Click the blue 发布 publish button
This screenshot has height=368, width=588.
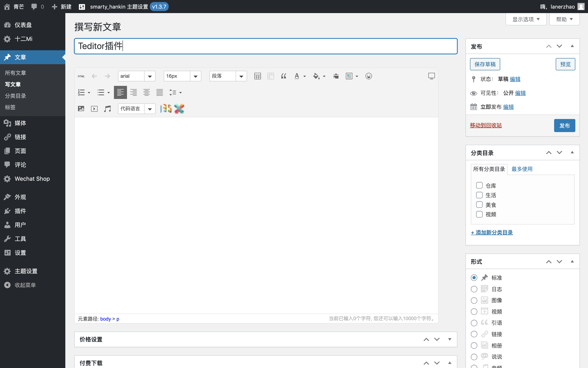565,126
